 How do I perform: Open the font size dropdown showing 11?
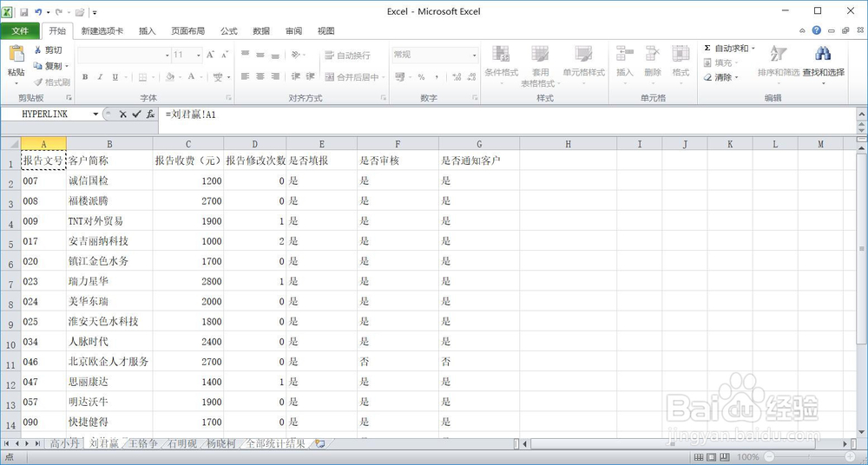pos(198,56)
